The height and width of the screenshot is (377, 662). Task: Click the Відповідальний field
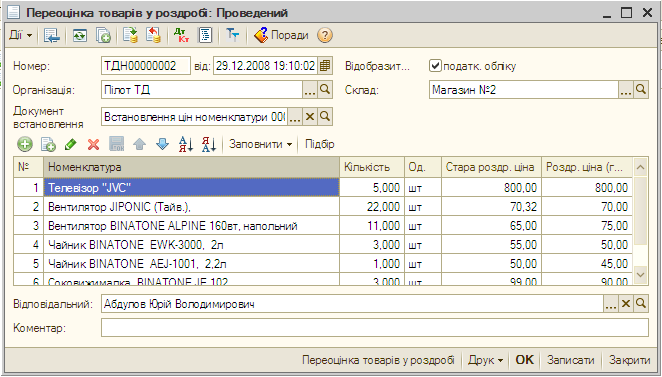pos(352,304)
